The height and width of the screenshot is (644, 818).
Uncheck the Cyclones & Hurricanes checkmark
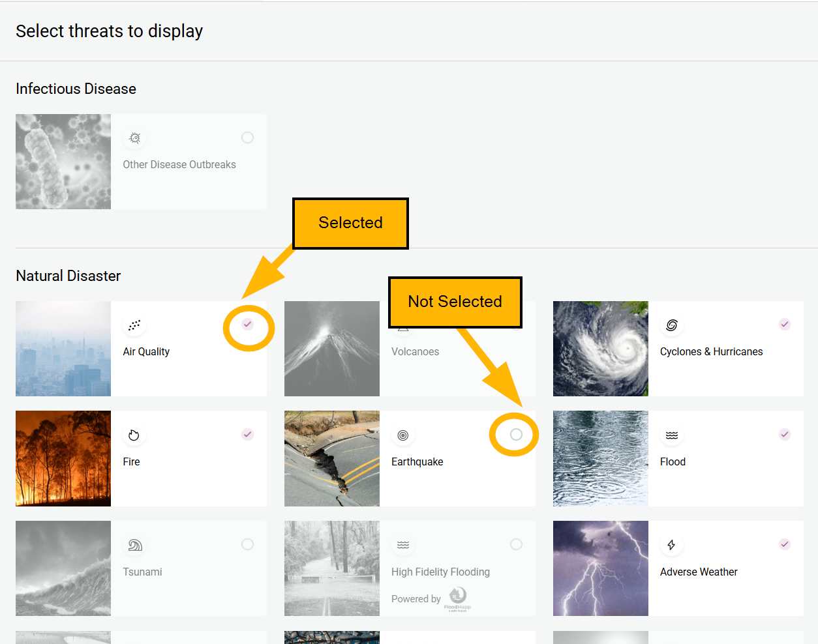pyautogui.click(x=785, y=324)
